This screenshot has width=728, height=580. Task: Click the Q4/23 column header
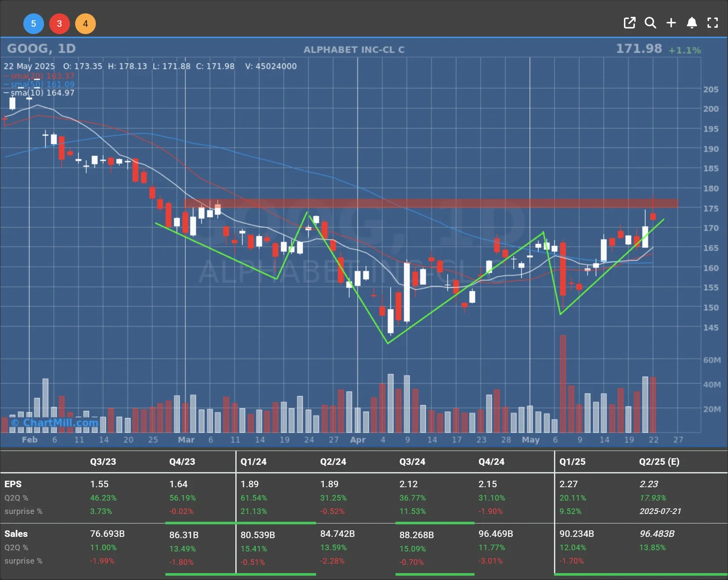tap(182, 461)
